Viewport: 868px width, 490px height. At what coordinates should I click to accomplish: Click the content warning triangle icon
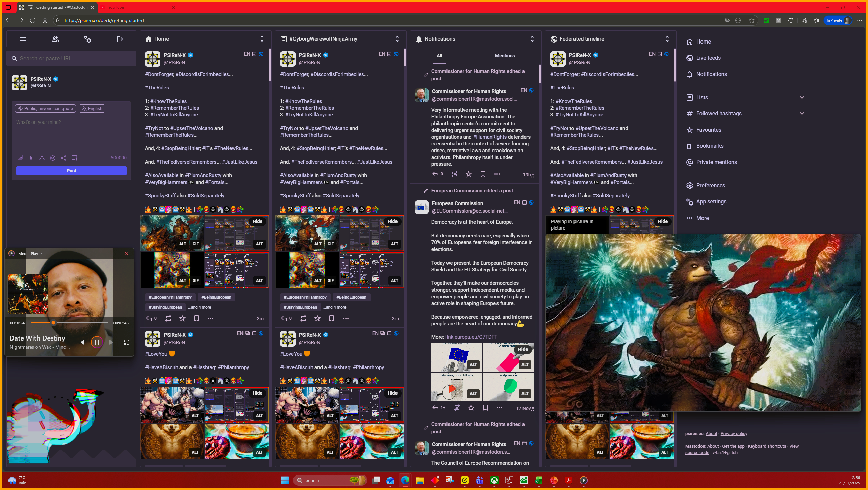pos(42,158)
